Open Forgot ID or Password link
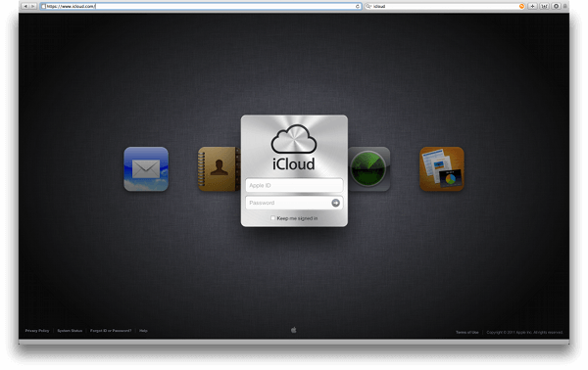The image size is (588, 370). (111, 331)
